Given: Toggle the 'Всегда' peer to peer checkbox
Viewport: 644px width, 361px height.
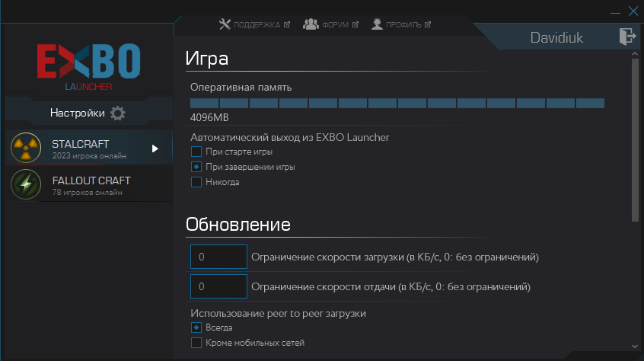Looking at the screenshot, I should coord(196,327).
